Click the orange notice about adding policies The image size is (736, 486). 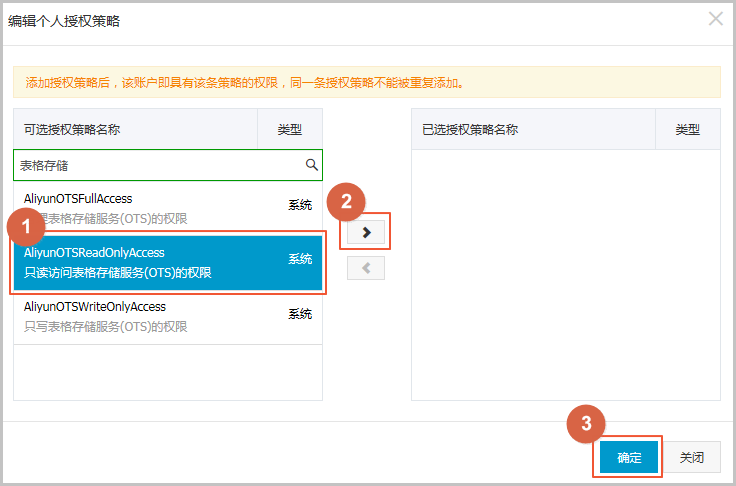[x=367, y=82]
